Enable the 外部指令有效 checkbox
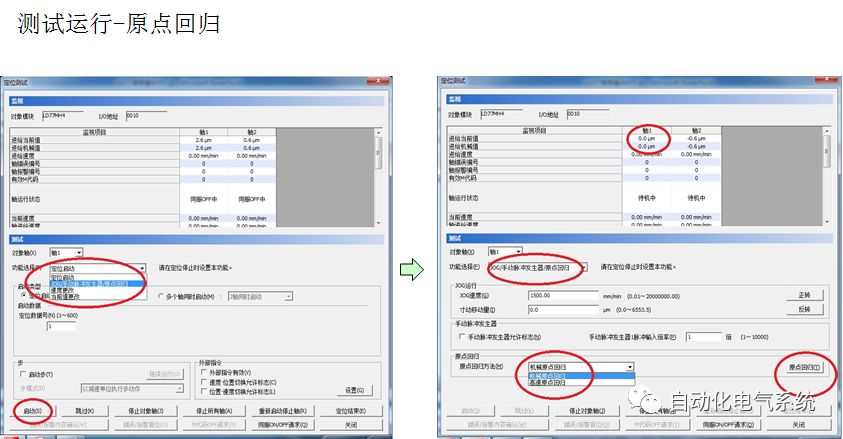This screenshot has width=843, height=439. tap(204, 372)
